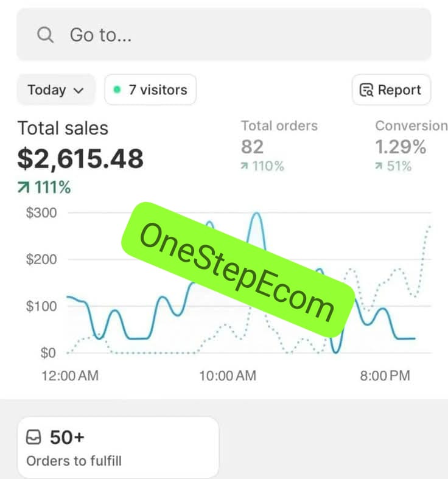The width and height of the screenshot is (448, 479).
Task: Open the 7 visitors live view
Action: (x=150, y=89)
